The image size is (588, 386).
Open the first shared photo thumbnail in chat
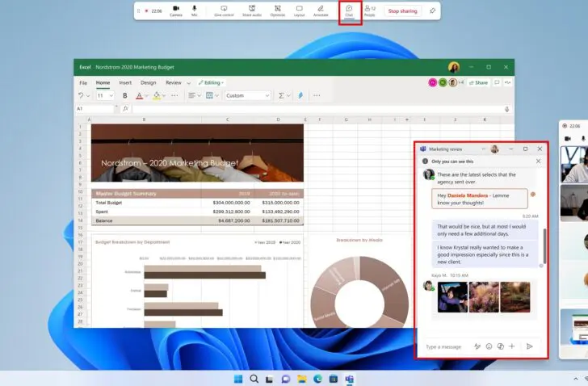point(452,297)
